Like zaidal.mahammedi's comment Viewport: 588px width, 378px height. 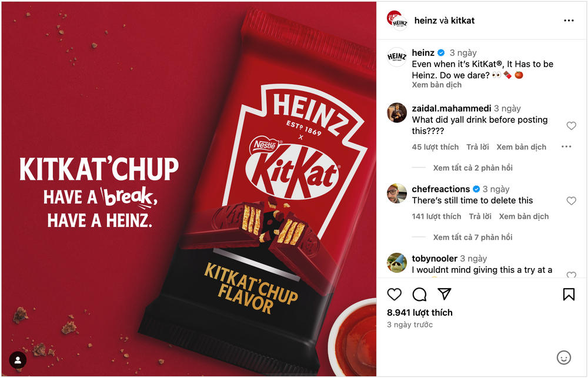pos(571,126)
